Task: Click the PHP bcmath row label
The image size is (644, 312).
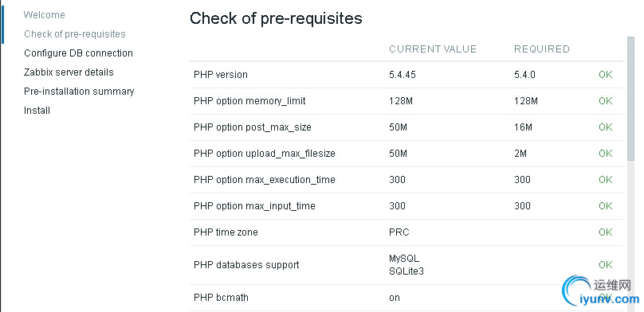Action: 221,297
